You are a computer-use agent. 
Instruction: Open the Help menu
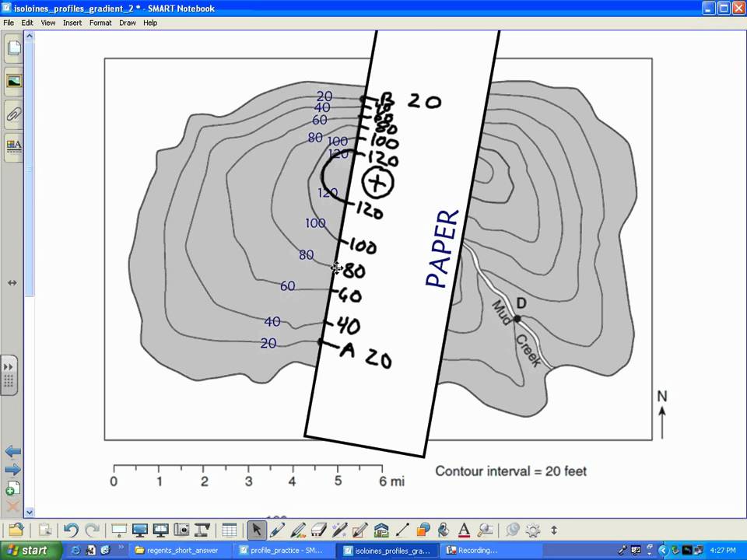150,23
